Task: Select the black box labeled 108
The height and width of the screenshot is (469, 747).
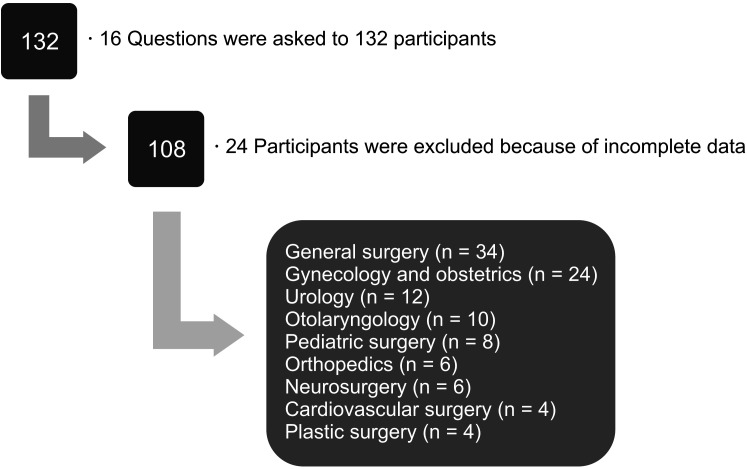Action: (x=166, y=147)
